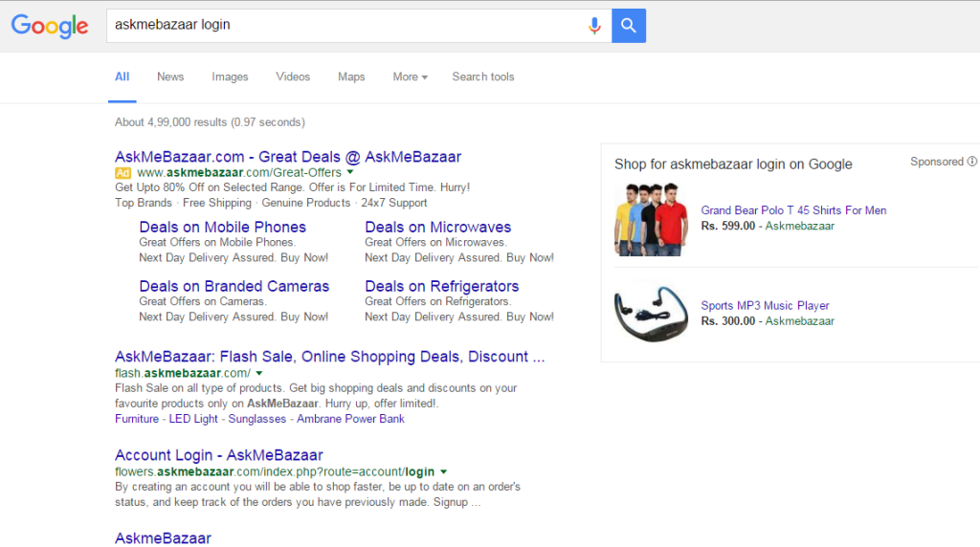Open Sports MP3 Music Player link
This screenshot has height=547, width=980.
(765, 305)
